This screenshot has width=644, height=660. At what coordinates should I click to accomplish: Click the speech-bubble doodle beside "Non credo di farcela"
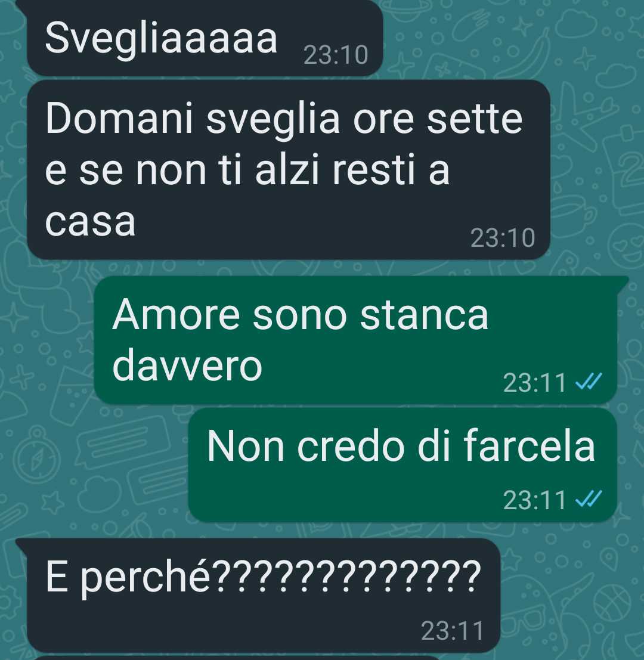click(123, 442)
